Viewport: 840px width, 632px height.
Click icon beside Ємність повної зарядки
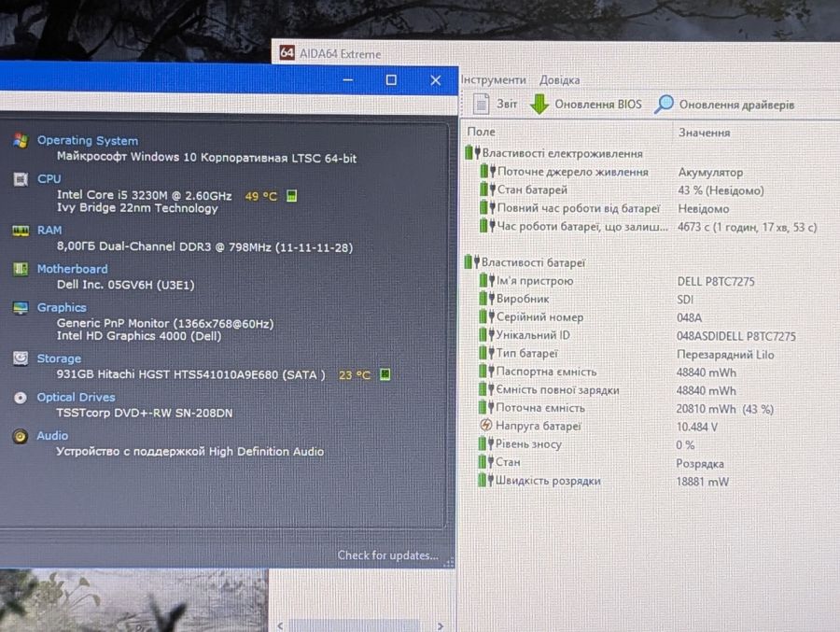click(x=486, y=389)
